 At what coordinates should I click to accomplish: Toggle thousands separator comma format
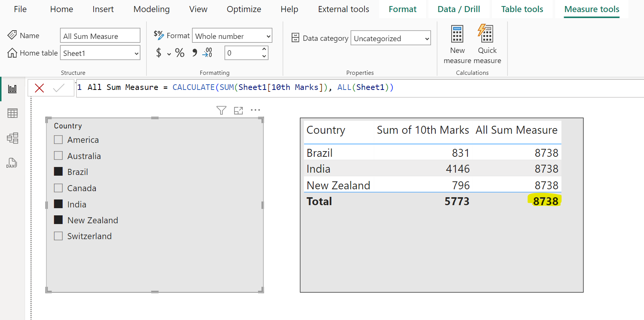point(195,53)
